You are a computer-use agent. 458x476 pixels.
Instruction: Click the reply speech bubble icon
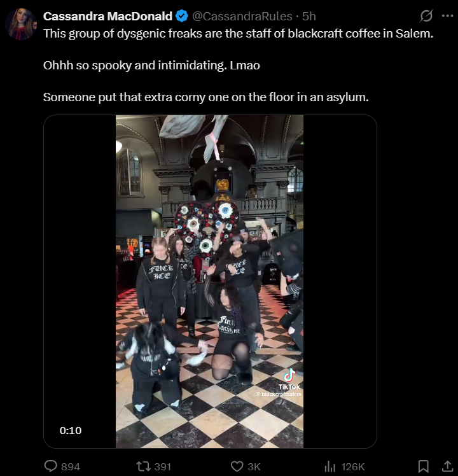[x=51, y=466]
